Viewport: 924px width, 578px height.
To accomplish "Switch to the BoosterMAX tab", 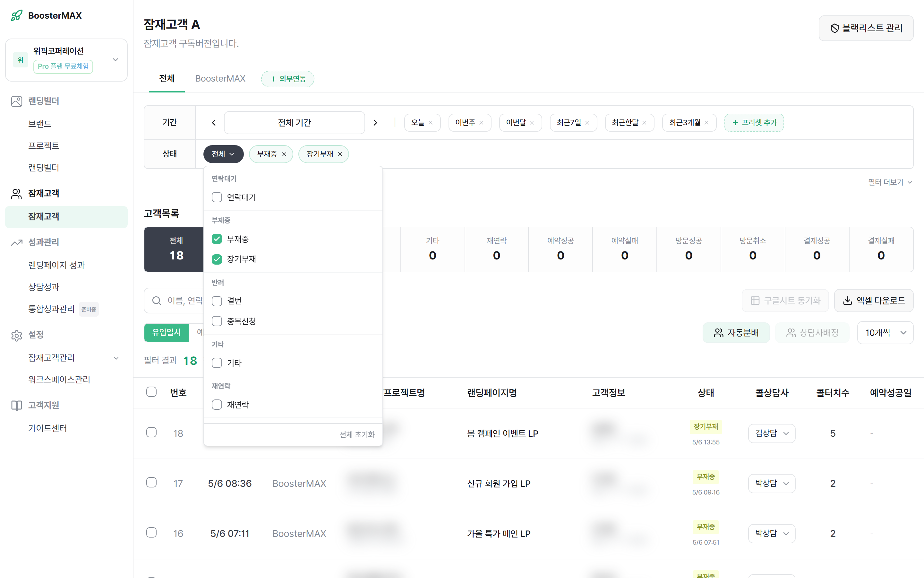I will tap(220, 79).
